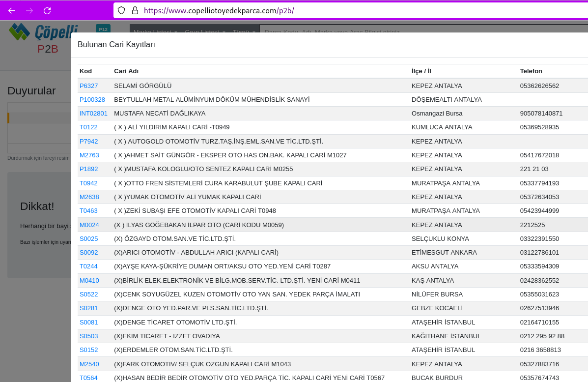Image resolution: width=588 pixels, height=382 pixels.
Task: Select code T0564 Hasan Bedir
Action: point(89,378)
